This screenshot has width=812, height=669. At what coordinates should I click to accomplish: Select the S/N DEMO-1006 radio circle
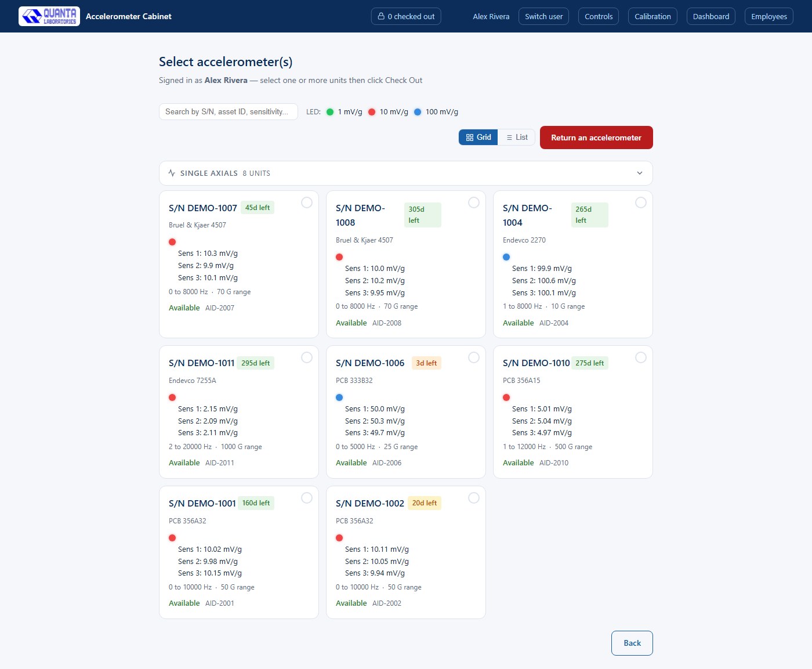(x=474, y=357)
